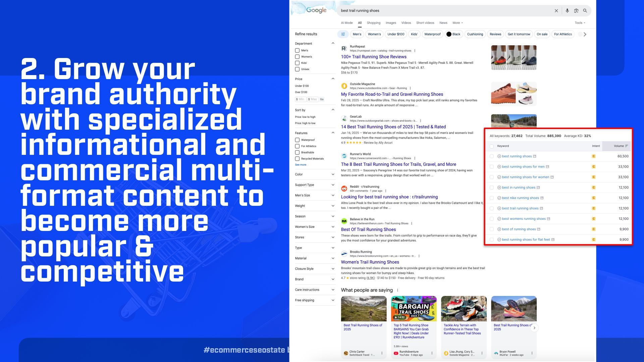Click the voice search microphone icon
Screen dimensions: 644x362
click(567, 11)
